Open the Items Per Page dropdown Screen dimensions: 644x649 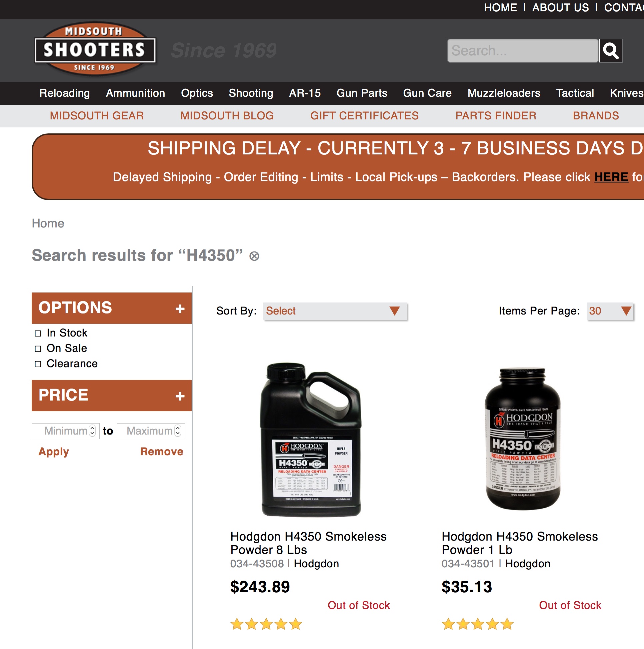610,311
